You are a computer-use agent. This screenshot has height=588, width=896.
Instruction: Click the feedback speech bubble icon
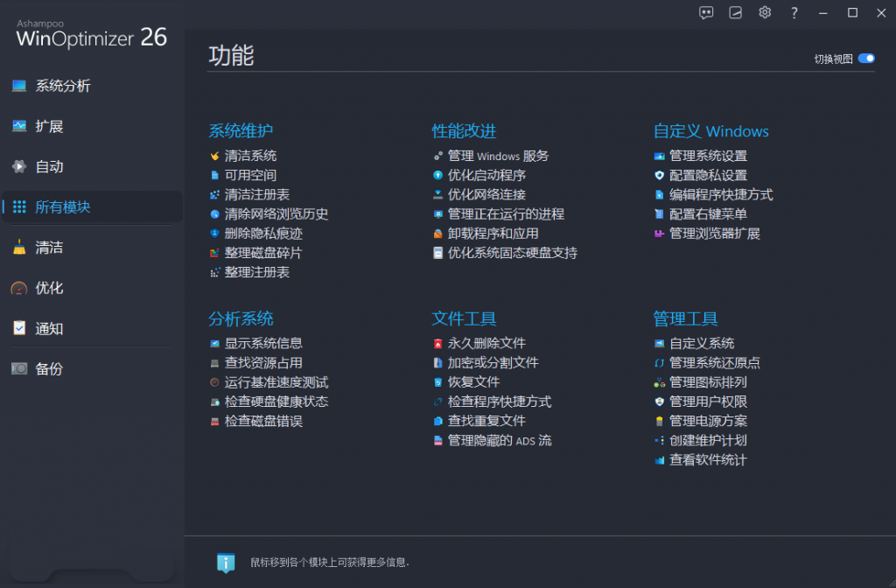706,12
